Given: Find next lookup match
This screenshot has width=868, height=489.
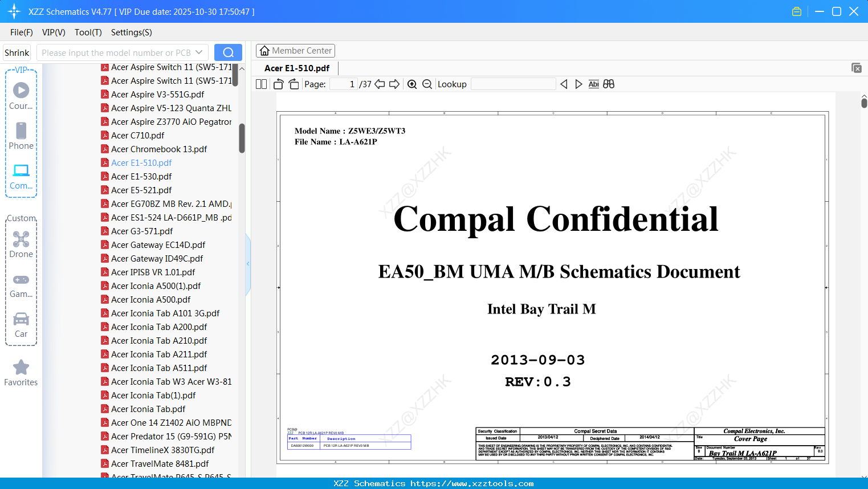Looking at the screenshot, I should pyautogui.click(x=578, y=84).
